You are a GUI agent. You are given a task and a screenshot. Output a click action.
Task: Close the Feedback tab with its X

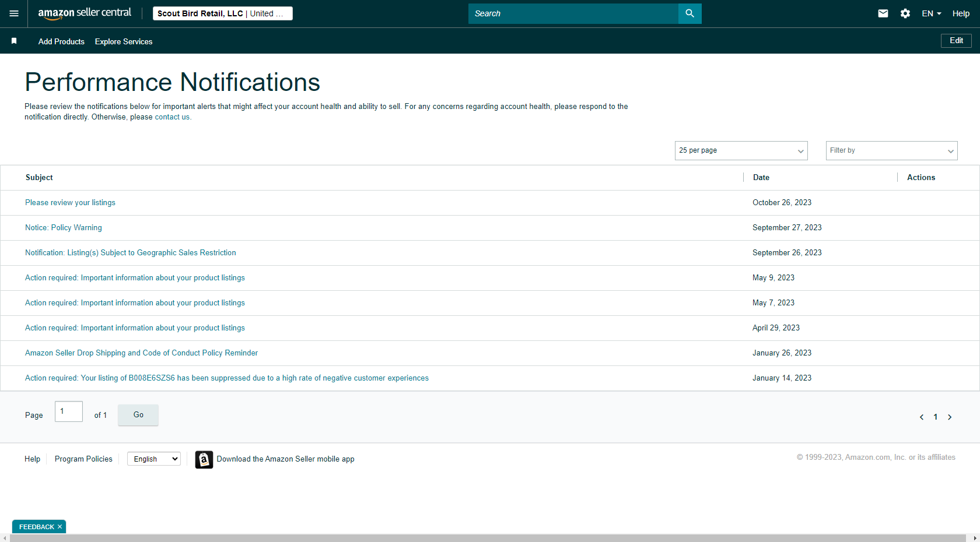(x=60, y=527)
